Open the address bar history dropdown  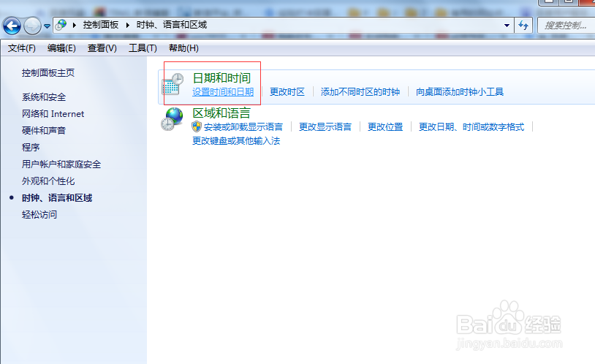click(507, 26)
